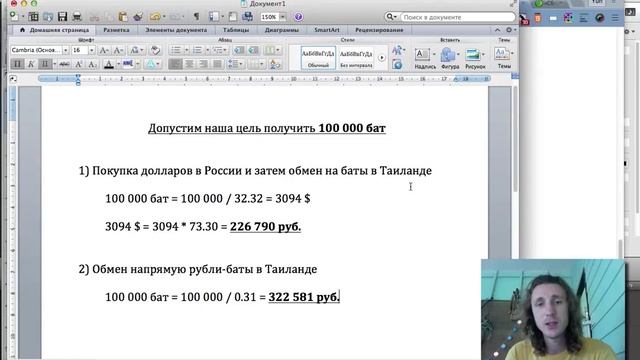640x360 pixels.
Task: Pick the text highlight color
Action: pos(128,64)
